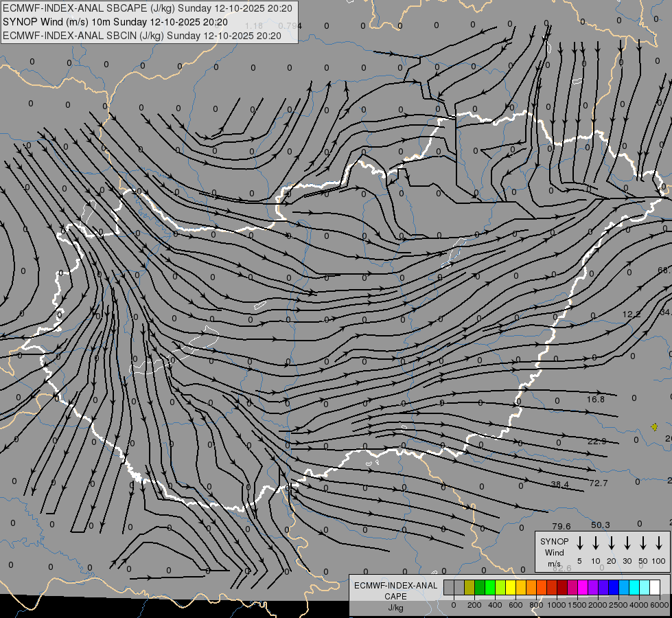Click the 1000 tick label on CAPE scale

[556, 605]
